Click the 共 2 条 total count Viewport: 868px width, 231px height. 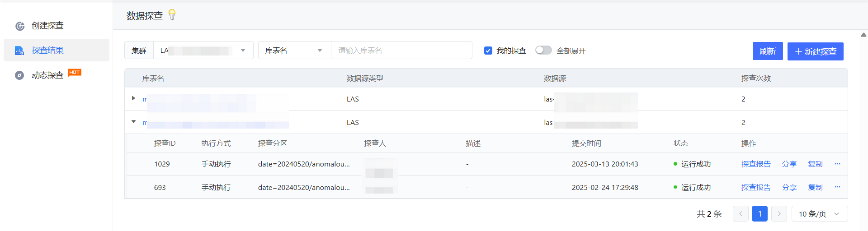[709, 214]
